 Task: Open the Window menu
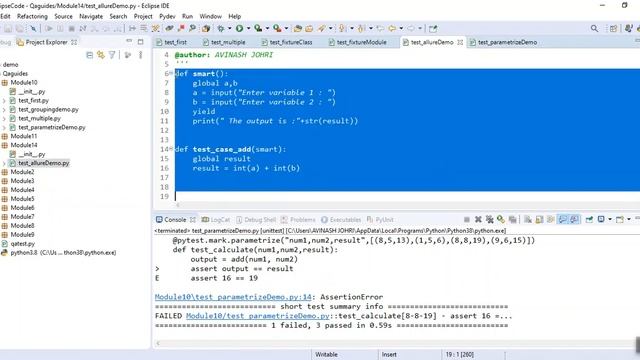click(x=210, y=16)
